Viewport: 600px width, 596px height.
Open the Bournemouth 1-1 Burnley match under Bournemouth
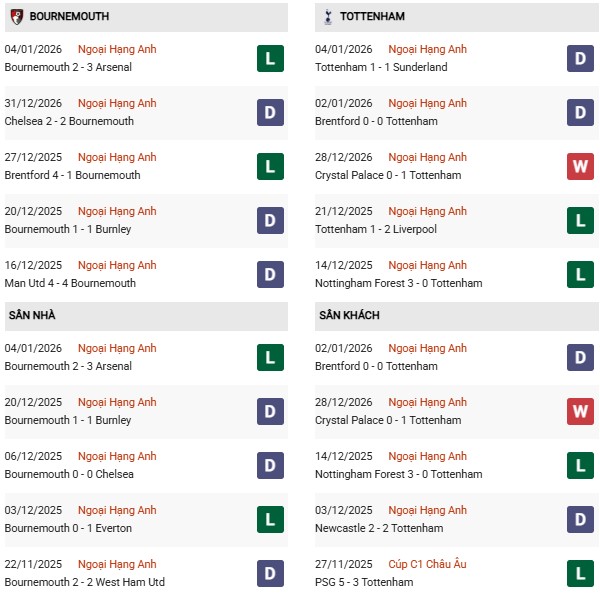[x=67, y=229]
